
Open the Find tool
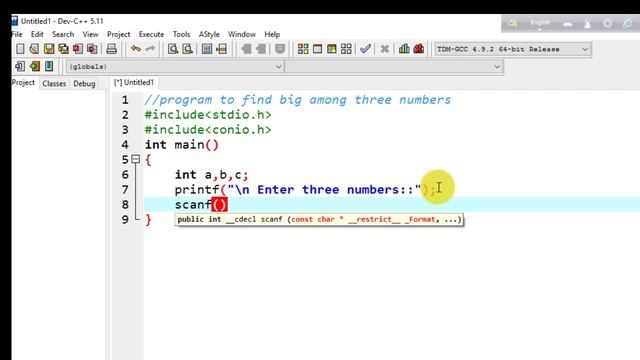pyautogui.click(x=173, y=49)
